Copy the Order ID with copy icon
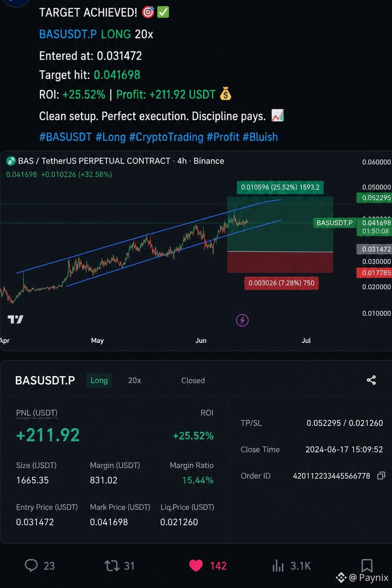The height and width of the screenshot is (588, 392). coord(381,476)
